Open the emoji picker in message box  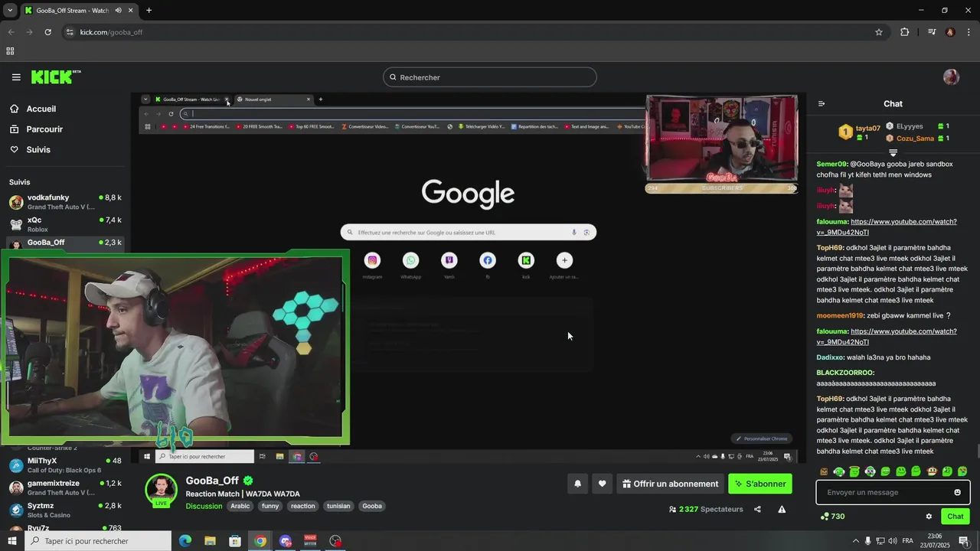coord(957,492)
